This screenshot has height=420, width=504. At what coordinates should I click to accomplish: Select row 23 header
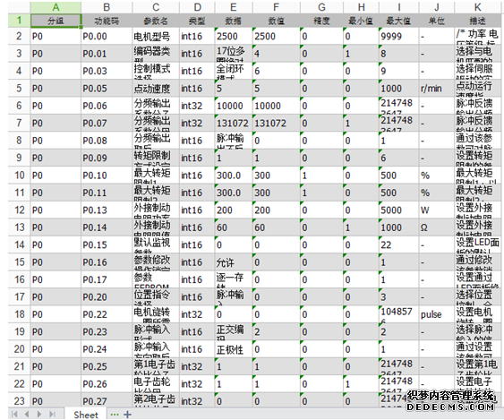point(19,400)
